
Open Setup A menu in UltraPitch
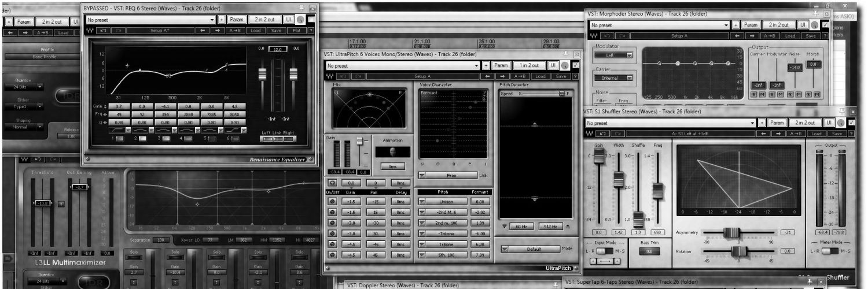(422, 76)
